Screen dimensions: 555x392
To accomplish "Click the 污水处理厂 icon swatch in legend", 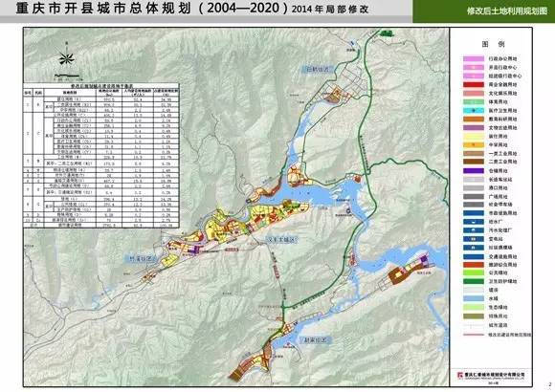I will (474, 230).
